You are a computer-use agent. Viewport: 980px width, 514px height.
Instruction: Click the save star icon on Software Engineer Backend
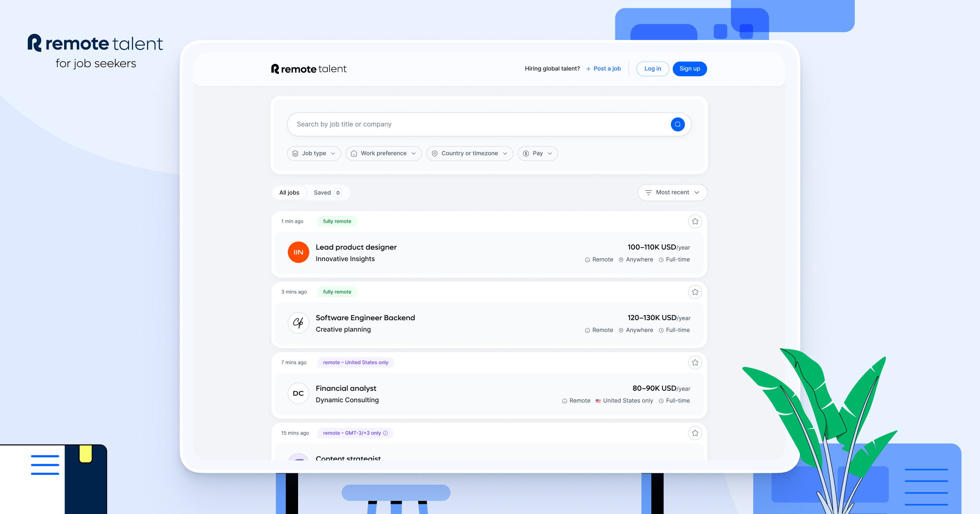(x=695, y=292)
